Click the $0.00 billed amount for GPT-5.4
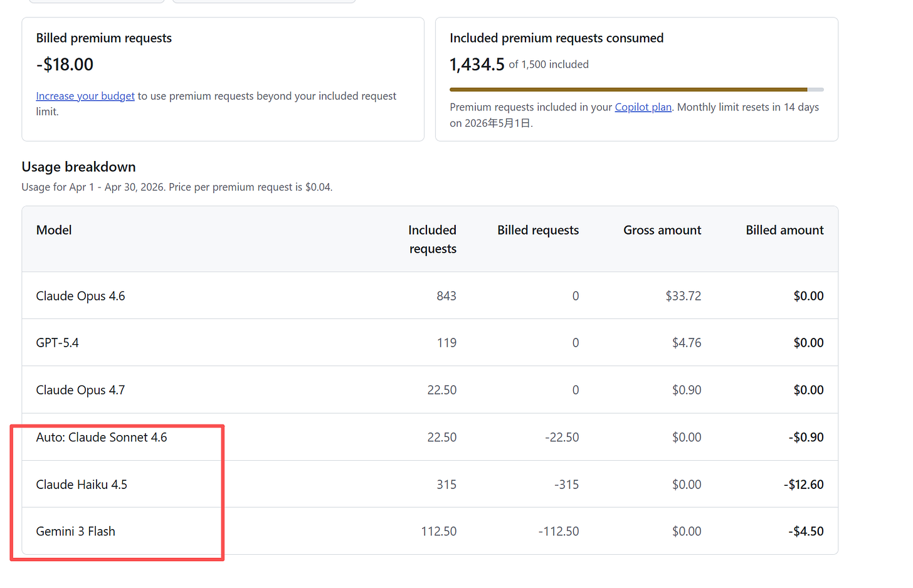The image size is (913, 588). tap(808, 343)
